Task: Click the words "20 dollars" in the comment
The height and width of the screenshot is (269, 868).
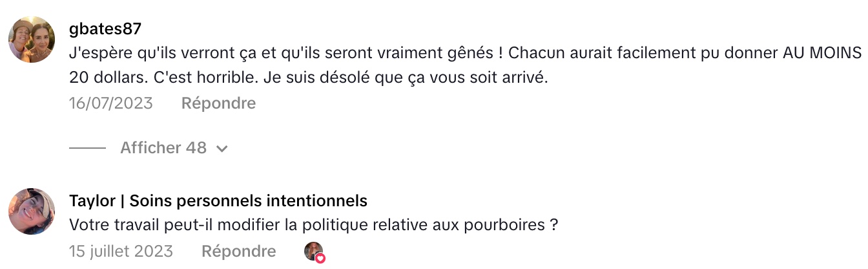Action: click(x=107, y=78)
